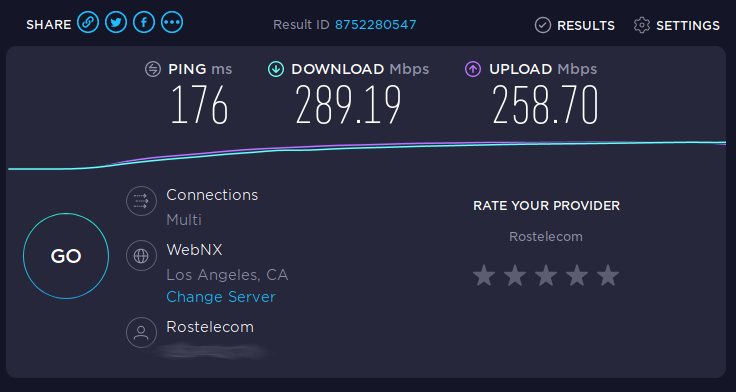Click the upload arrow icon

pos(473,69)
